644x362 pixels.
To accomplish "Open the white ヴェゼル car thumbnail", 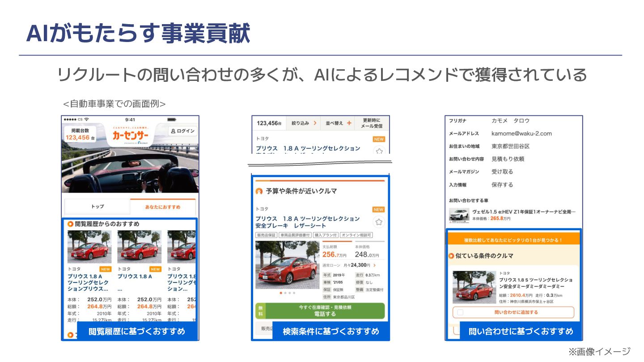I will pos(459,215).
